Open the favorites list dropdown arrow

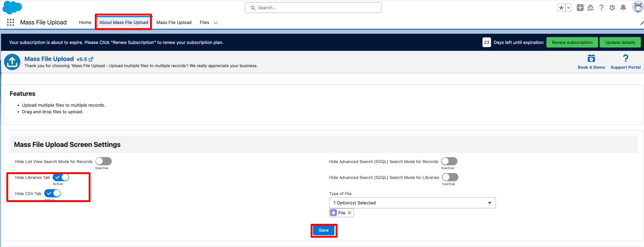[568, 8]
